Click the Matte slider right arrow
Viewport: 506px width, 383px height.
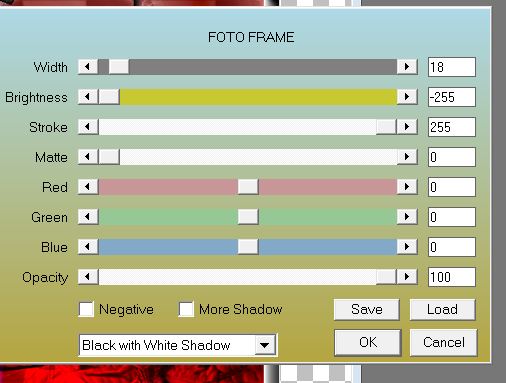point(407,157)
